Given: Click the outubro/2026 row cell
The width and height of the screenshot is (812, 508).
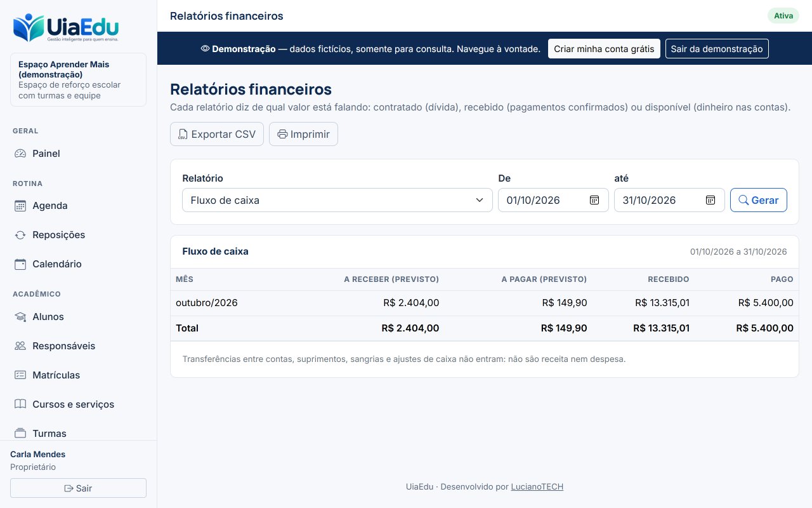Looking at the screenshot, I should 207,303.
